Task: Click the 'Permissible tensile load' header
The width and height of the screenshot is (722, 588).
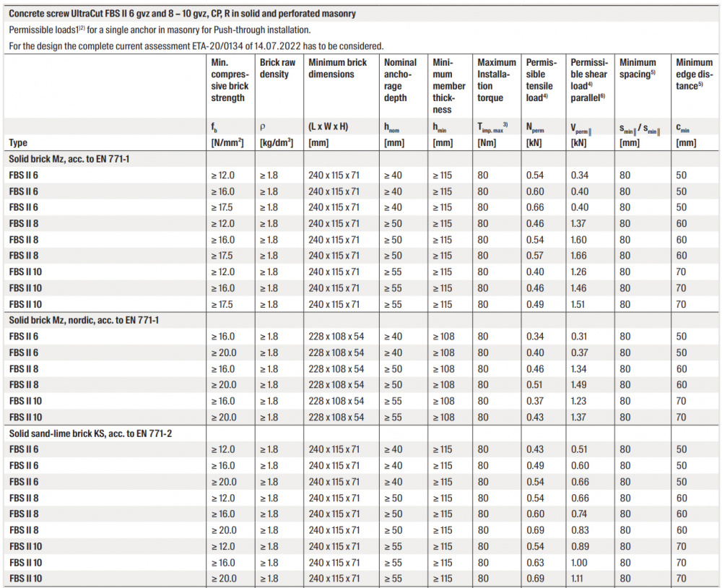Action: (x=541, y=80)
